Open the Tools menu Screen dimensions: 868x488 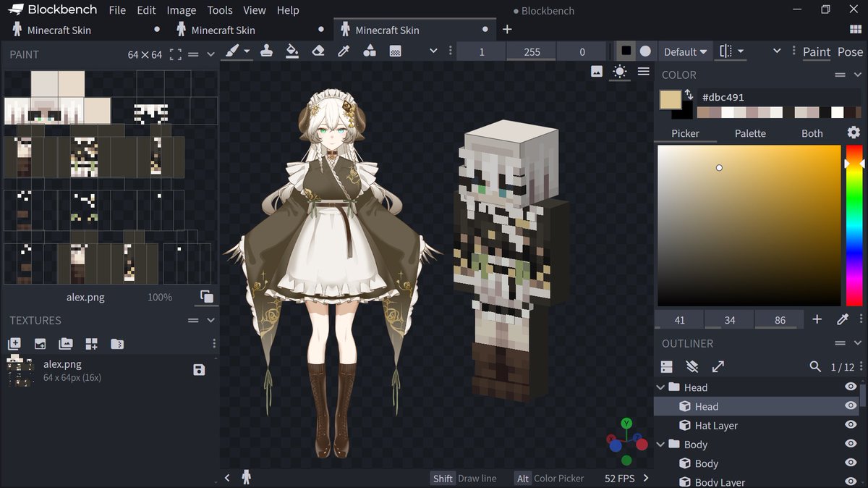pyautogui.click(x=220, y=10)
